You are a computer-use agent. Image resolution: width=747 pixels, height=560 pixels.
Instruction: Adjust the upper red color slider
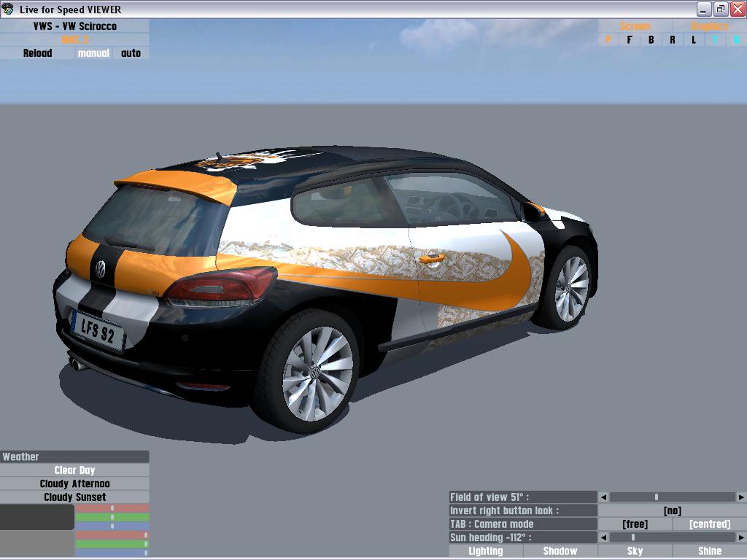click(x=112, y=508)
